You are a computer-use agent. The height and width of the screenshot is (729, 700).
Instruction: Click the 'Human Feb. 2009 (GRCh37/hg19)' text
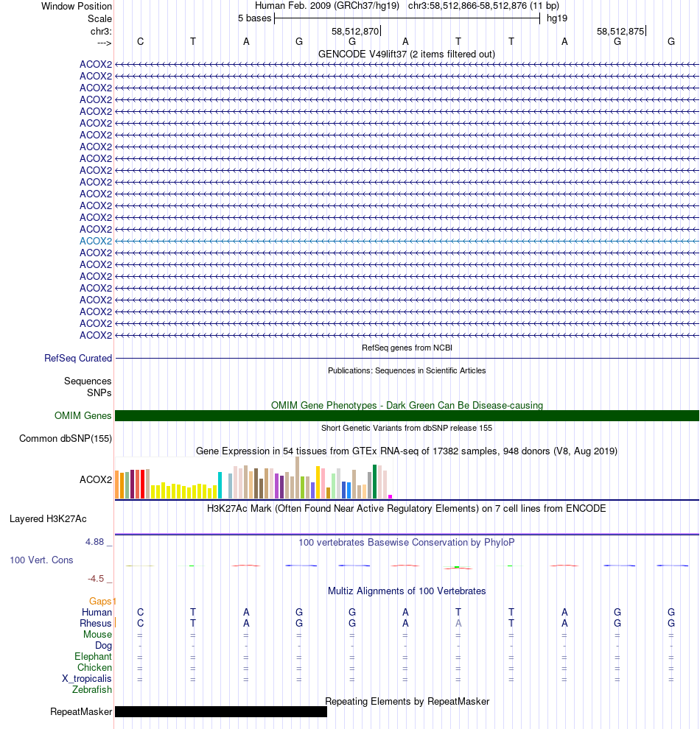point(327,6)
